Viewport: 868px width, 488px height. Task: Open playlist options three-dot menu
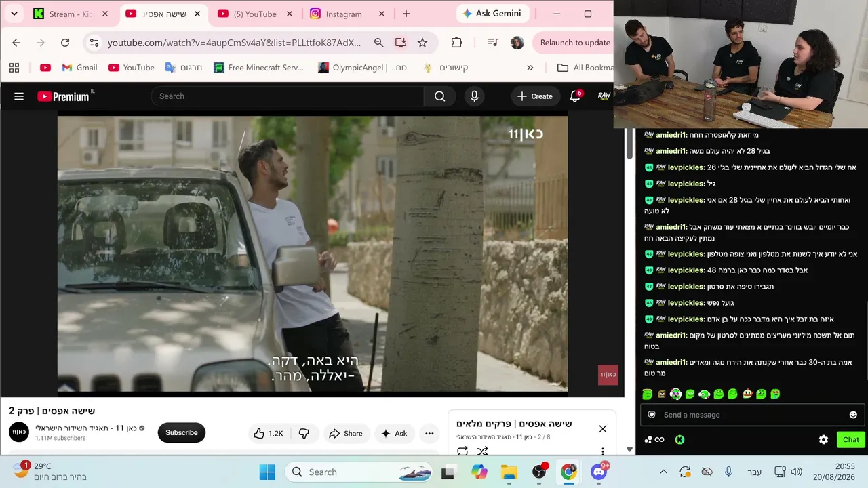tap(602, 451)
